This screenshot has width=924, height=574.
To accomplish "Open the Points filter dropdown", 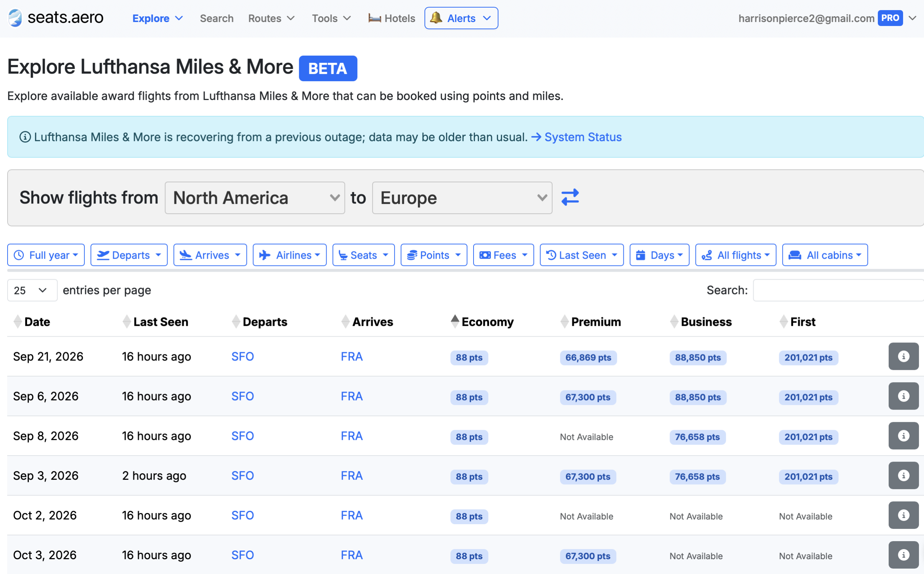I will [x=434, y=255].
